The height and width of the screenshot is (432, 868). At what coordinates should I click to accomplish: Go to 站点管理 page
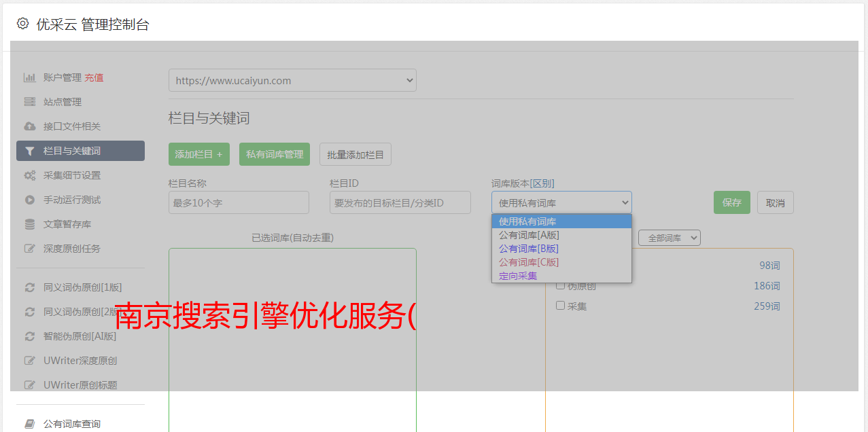63,102
